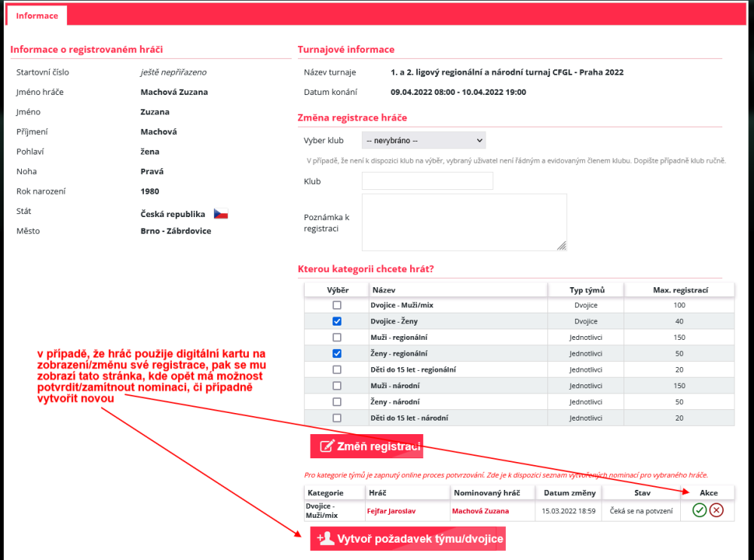The width and height of the screenshot is (754, 560).
Task: Tick Děti do 15 let - národní checkbox
Action: tap(336, 418)
